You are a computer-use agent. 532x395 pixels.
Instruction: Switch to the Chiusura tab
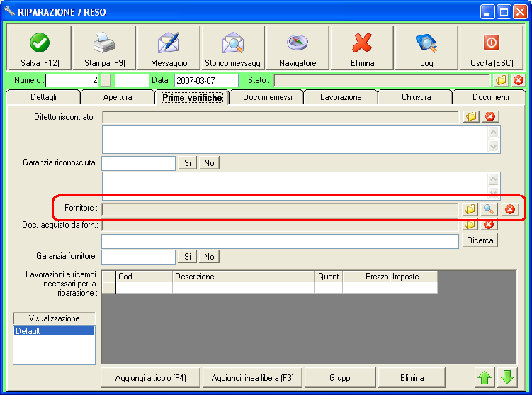point(415,97)
